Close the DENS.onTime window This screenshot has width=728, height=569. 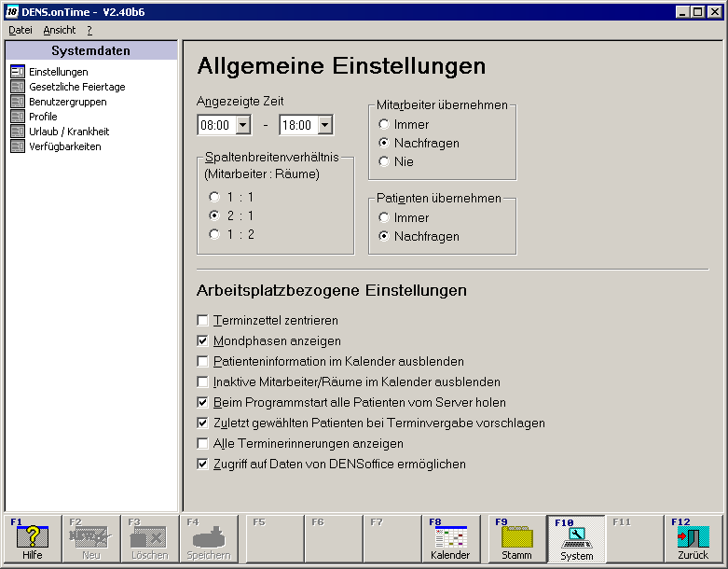point(715,11)
